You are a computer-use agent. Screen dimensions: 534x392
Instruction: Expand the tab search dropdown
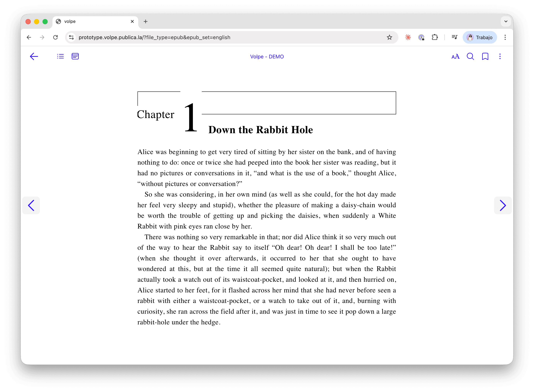coord(506,22)
